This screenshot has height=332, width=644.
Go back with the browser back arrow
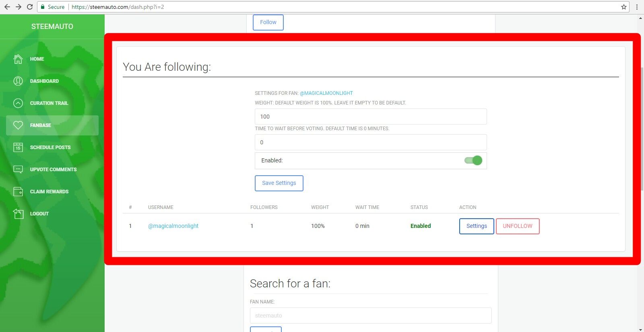(7, 7)
